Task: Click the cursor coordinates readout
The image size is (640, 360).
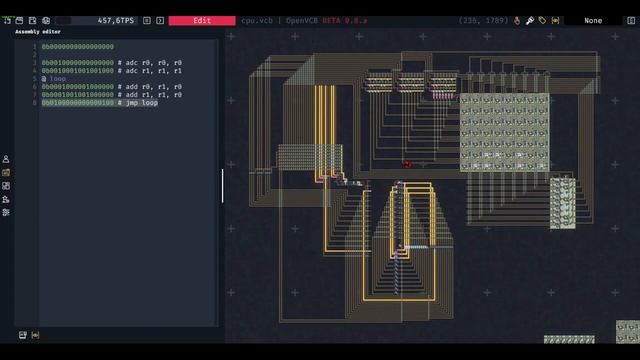Action: [x=483, y=20]
